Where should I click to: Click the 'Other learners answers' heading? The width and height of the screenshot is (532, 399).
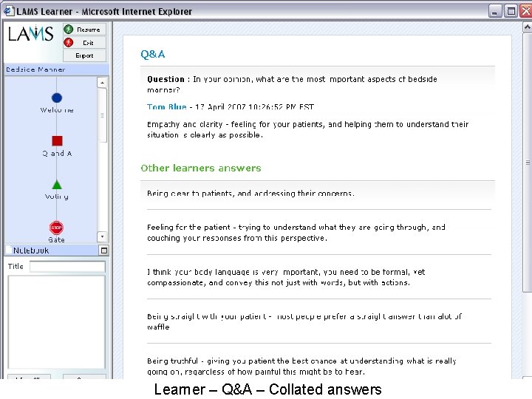[201, 168]
